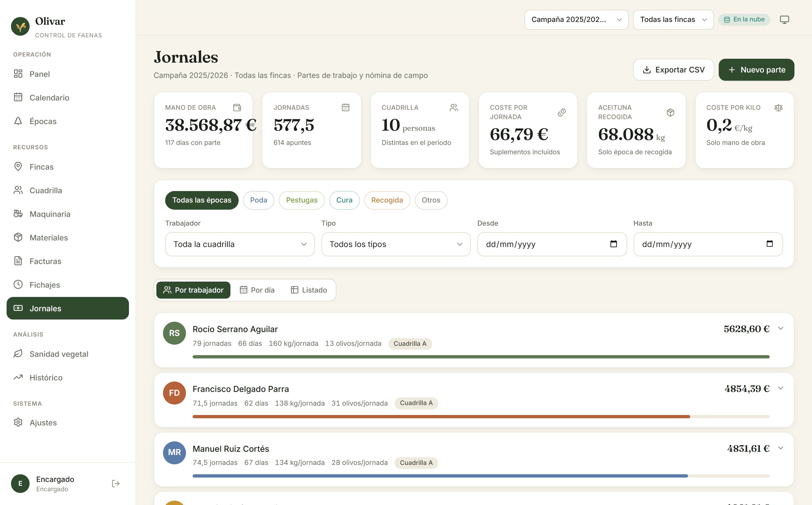The image size is (812, 505).
Task: Click the Ajustes gear icon
Action: 18,422
